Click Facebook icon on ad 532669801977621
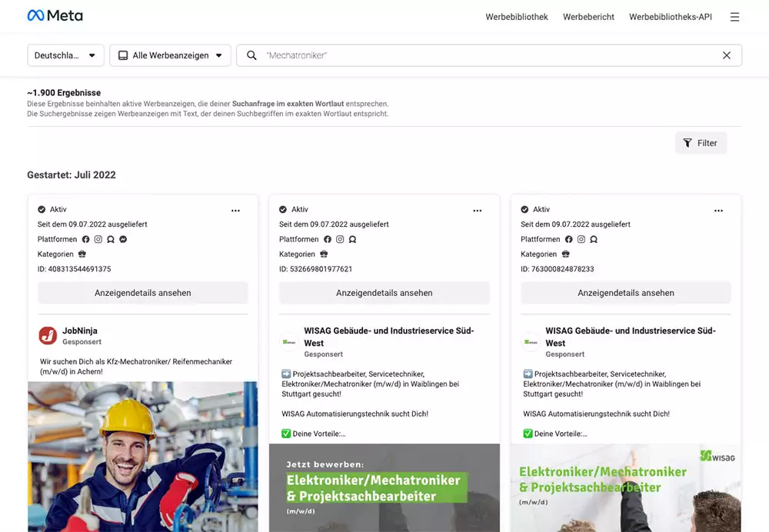The image size is (769, 532). 328,239
